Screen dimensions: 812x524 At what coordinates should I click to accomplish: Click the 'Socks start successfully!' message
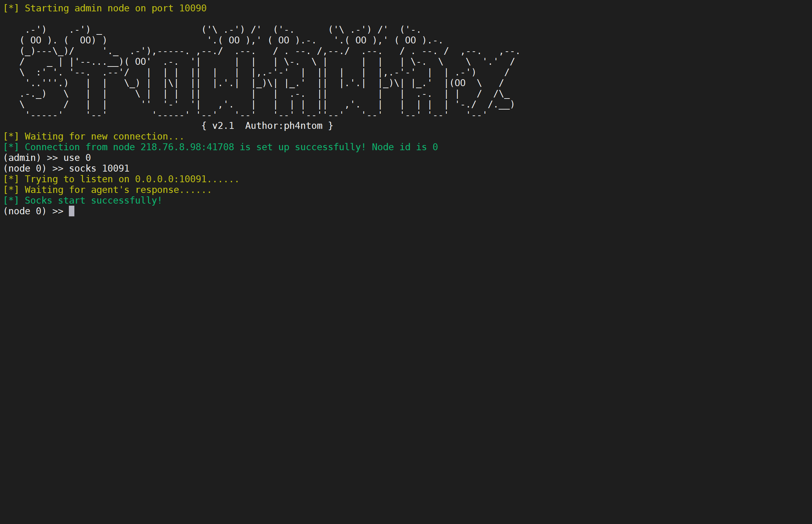(93, 201)
